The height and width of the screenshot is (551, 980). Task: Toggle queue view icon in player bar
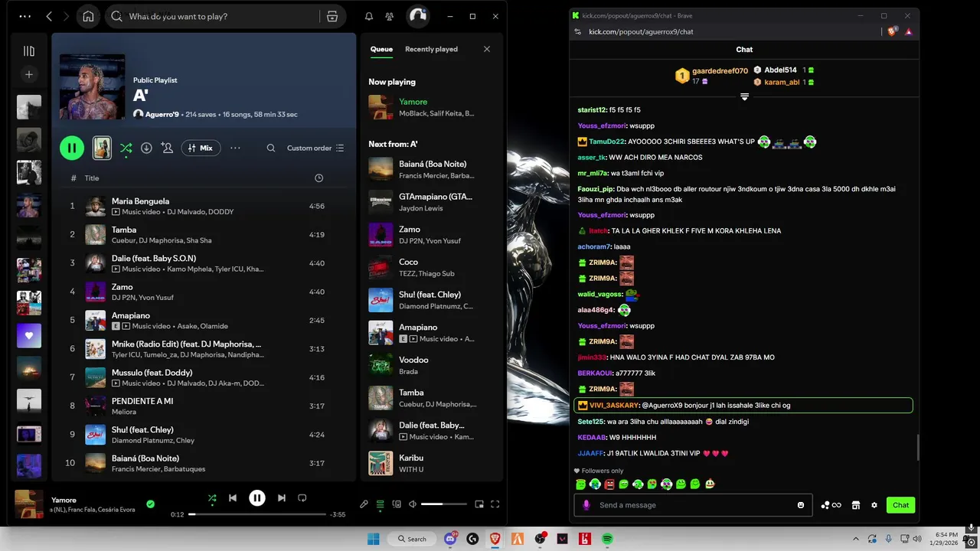pyautogui.click(x=381, y=504)
